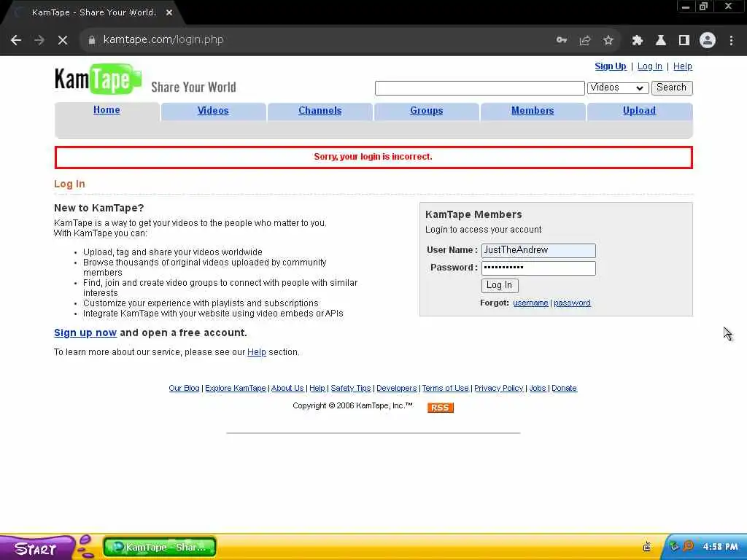Switch to the Channels tab
The width and height of the screenshot is (747, 560).
pyautogui.click(x=320, y=111)
